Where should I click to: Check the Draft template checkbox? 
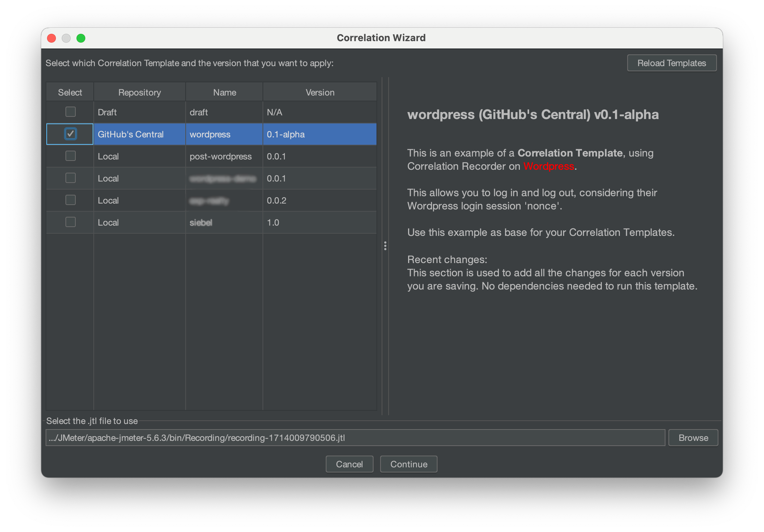(x=70, y=112)
